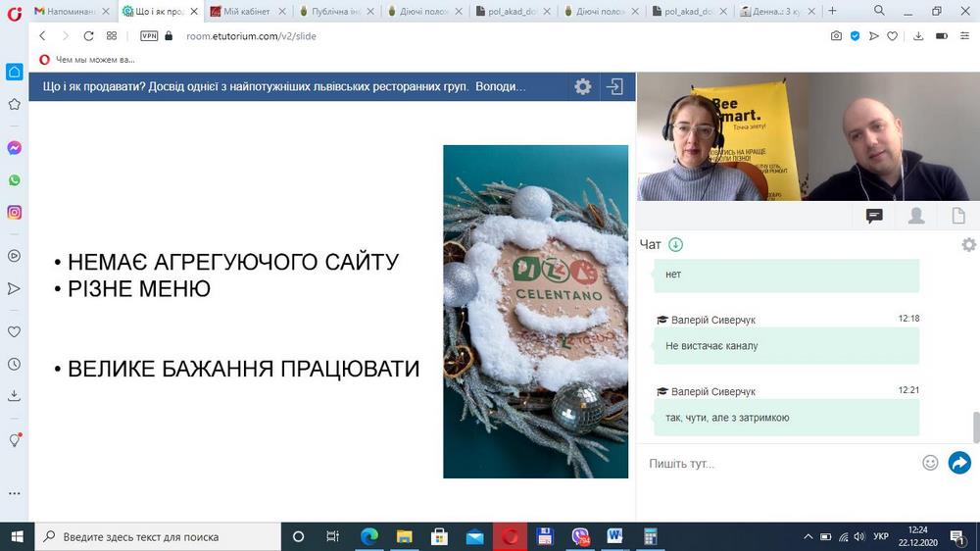Send chat message with blue arrow button
Image resolution: width=980 pixels, height=551 pixels.
click(x=959, y=463)
